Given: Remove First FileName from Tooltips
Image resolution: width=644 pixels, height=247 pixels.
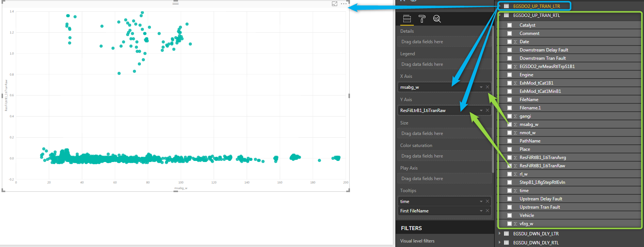Looking at the screenshot, I should click(487, 211).
